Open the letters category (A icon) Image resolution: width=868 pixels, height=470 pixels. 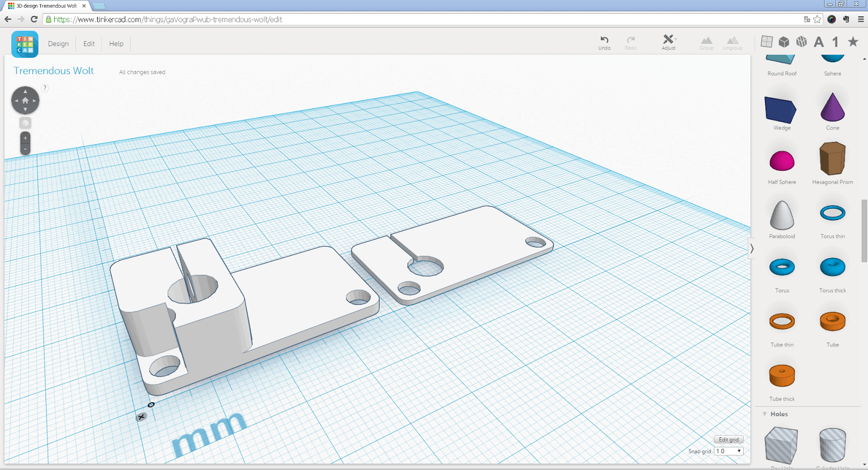pyautogui.click(x=819, y=42)
